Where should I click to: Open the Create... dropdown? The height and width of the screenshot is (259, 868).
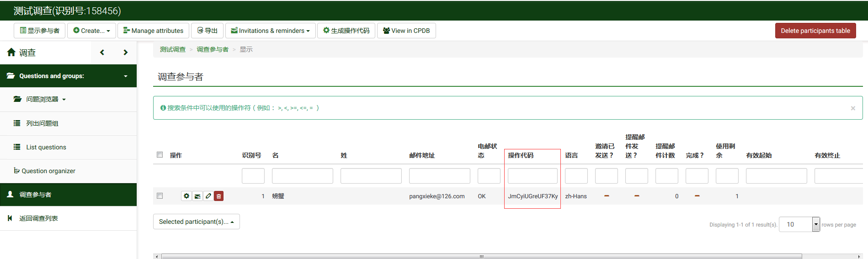(x=91, y=31)
